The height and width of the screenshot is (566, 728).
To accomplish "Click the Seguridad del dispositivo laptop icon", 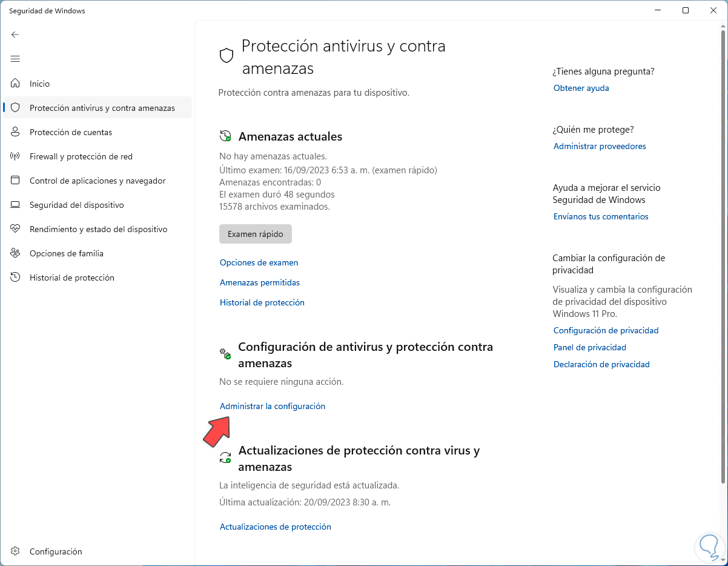I will tap(16, 205).
